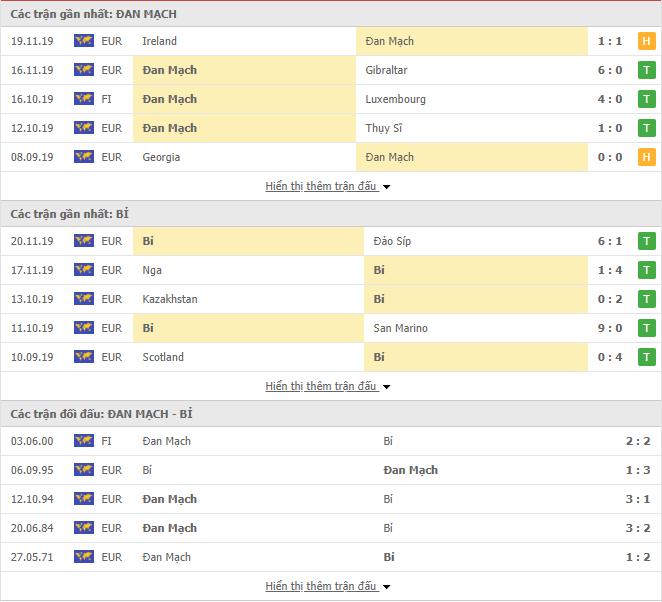Expand more Đan Mạch recent matches arrow
This screenshot has width=662, height=602.
pyautogui.click(x=386, y=187)
